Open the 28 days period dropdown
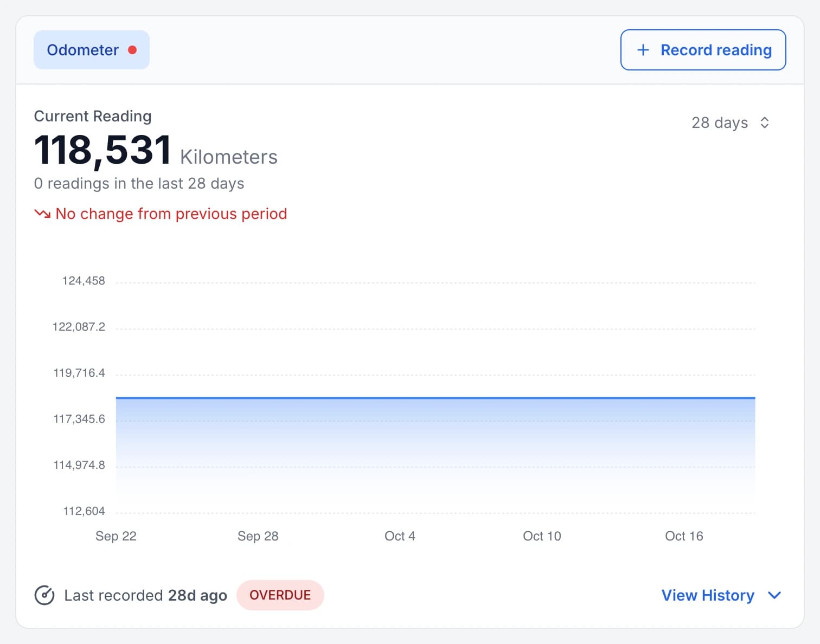Image resolution: width=820 pixels, height=644 pixels. coord(731,123)
